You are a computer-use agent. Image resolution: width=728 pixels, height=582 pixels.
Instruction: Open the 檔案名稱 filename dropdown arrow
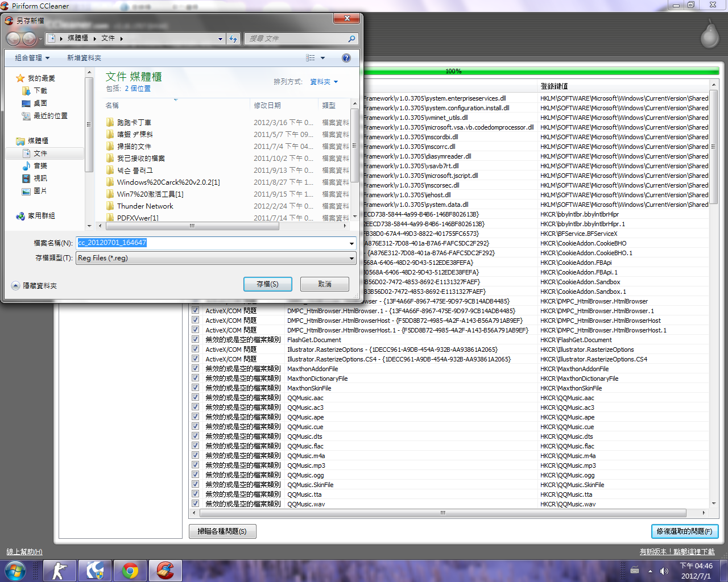351,243
